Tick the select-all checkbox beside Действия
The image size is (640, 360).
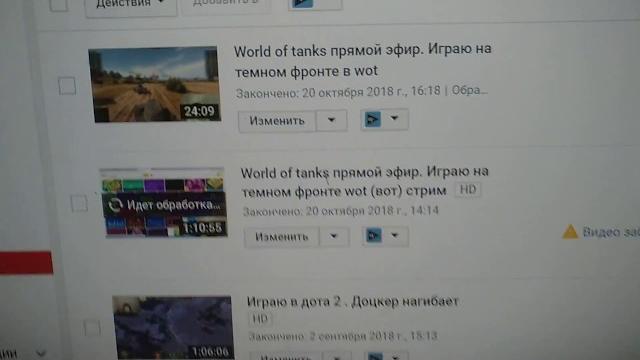click(x=59, y=5)
